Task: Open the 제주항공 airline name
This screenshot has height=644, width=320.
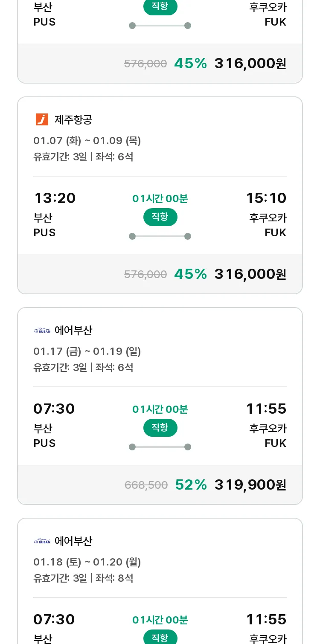Action: tap(73, 120)
